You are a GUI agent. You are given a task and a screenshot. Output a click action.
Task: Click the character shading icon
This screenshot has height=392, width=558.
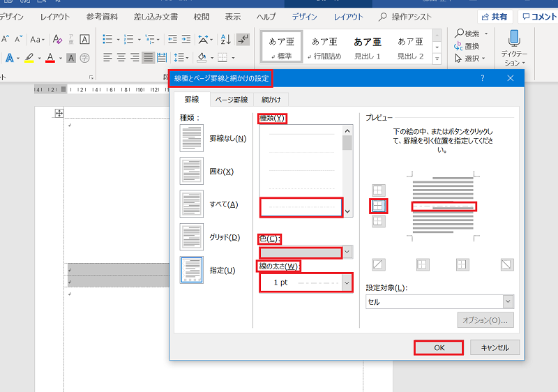click(71, 58)
